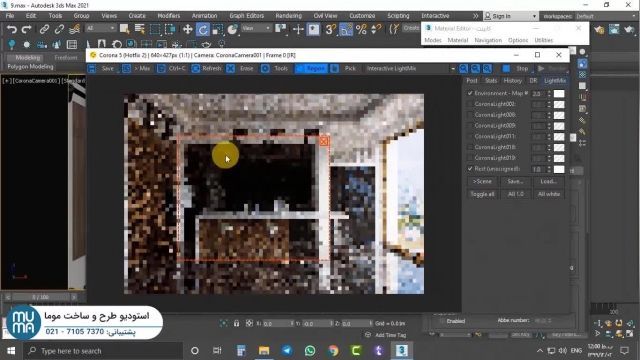
Task: Open the Modifiers menu
Action: (x=169, y=16)
